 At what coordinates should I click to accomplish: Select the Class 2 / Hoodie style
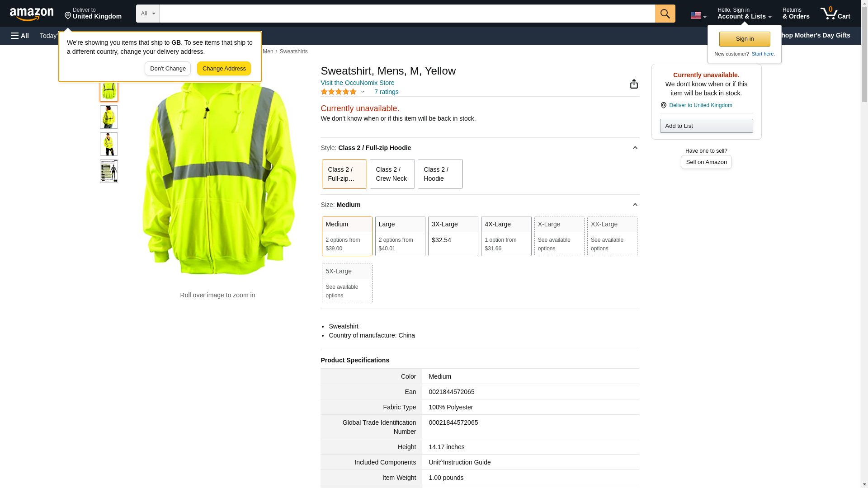click(440, 174)
